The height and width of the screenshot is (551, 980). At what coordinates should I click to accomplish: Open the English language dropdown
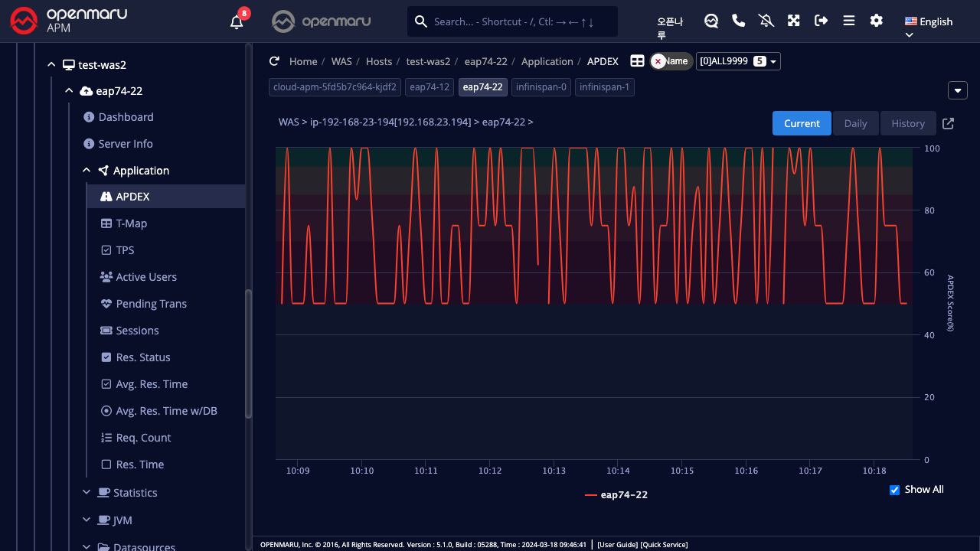click(x=929, y=22)
